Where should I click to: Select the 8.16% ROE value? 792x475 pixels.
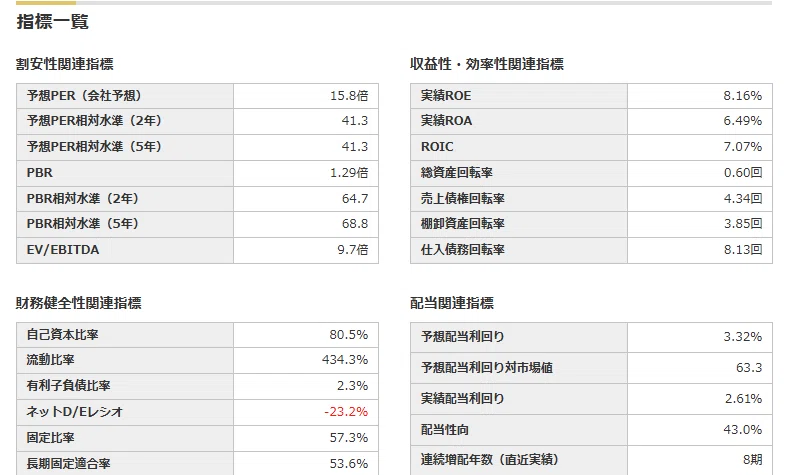coord(742,96)
